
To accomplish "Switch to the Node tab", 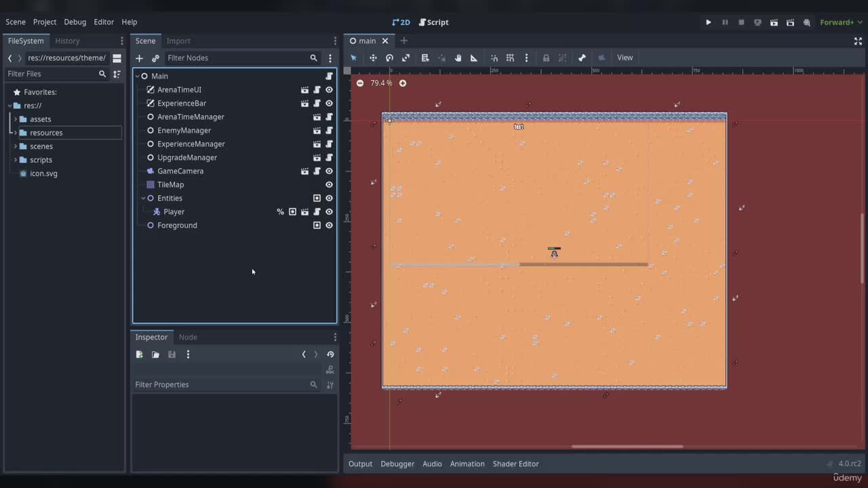I will (x=188, y=337).
